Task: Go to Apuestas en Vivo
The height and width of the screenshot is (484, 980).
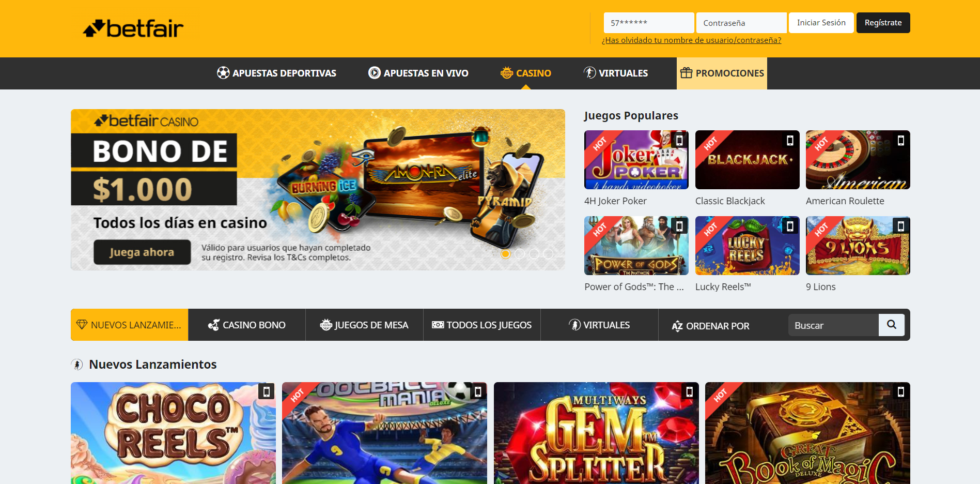Action: (x=418, y=73)
